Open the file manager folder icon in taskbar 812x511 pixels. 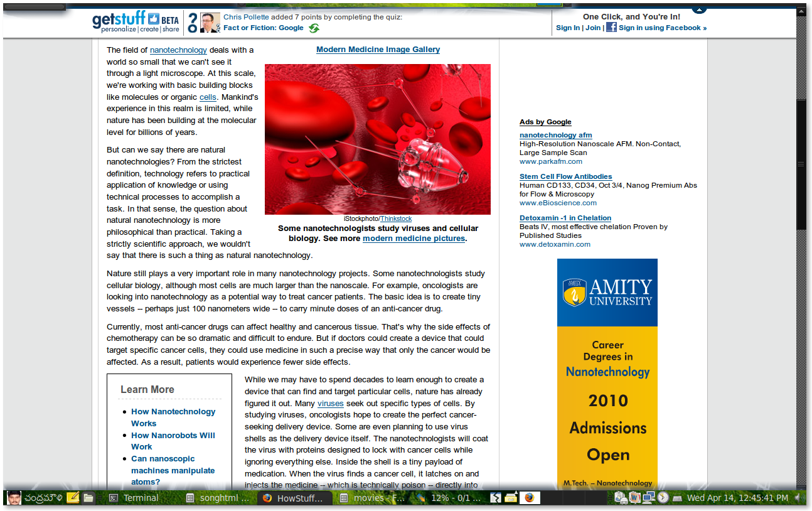tap(88, 498)
